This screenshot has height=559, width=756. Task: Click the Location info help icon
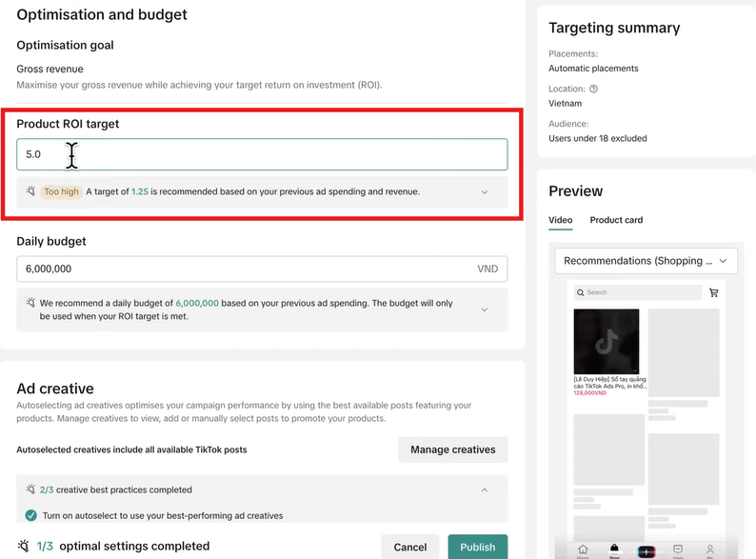pos(594,90)
